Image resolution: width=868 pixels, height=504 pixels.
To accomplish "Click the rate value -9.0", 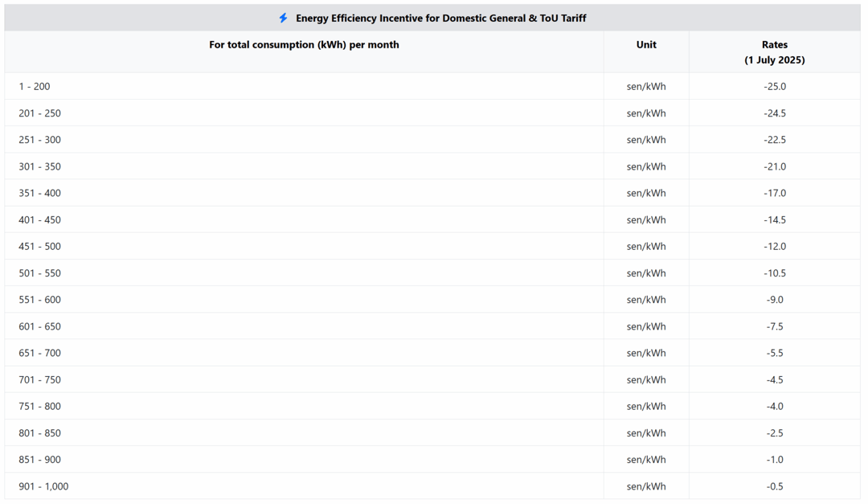I will click(775, 300).
